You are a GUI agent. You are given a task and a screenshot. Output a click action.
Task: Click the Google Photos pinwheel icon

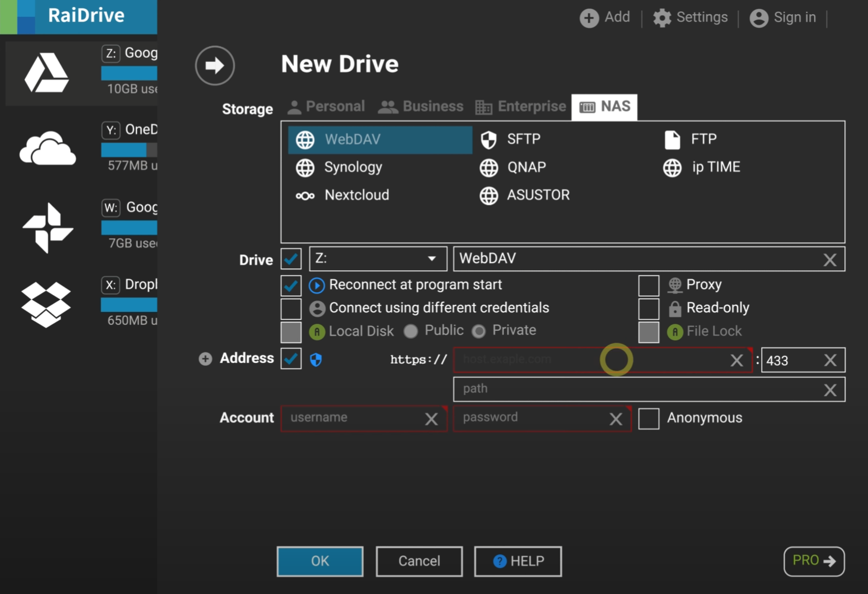pos(47,228)
